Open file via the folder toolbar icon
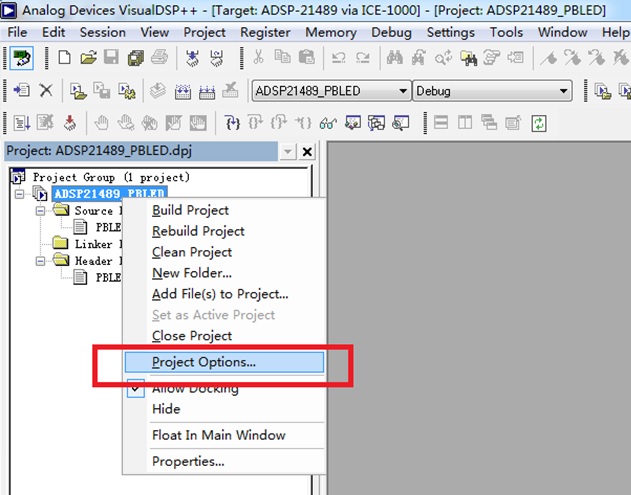This screenshot has width=631, height=495. pos(89,58)
